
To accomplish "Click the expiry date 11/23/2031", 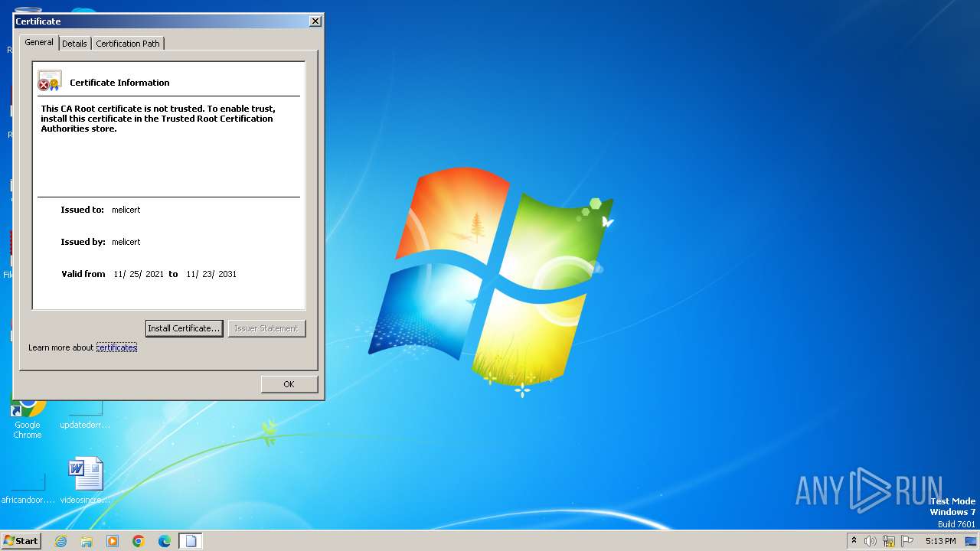I will pyautogui.click(x=211, y=274).
